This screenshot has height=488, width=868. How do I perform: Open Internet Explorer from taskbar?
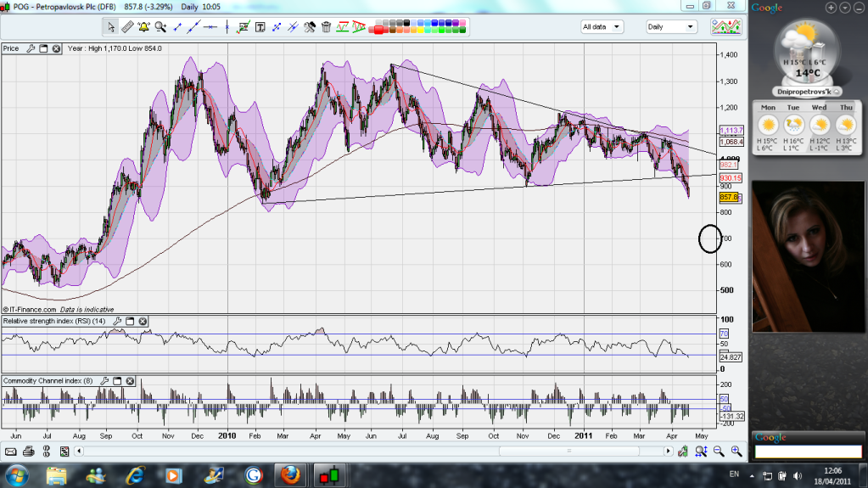tap(135, 476)
